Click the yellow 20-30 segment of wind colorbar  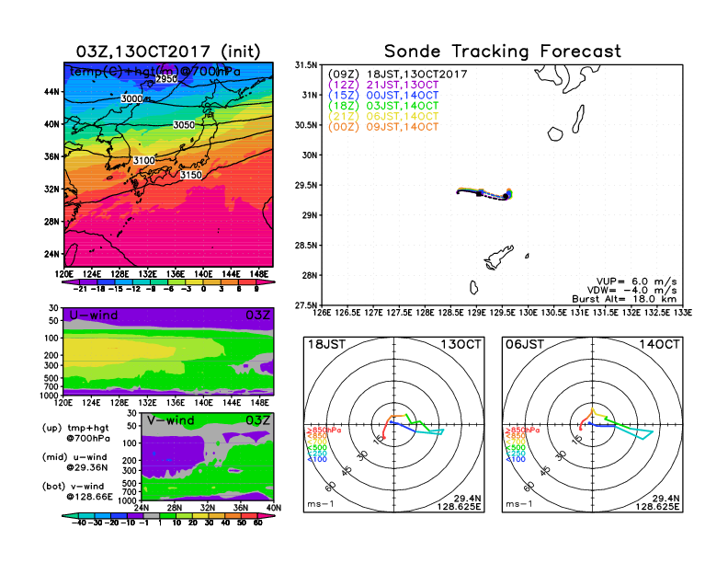pos(200,516)
